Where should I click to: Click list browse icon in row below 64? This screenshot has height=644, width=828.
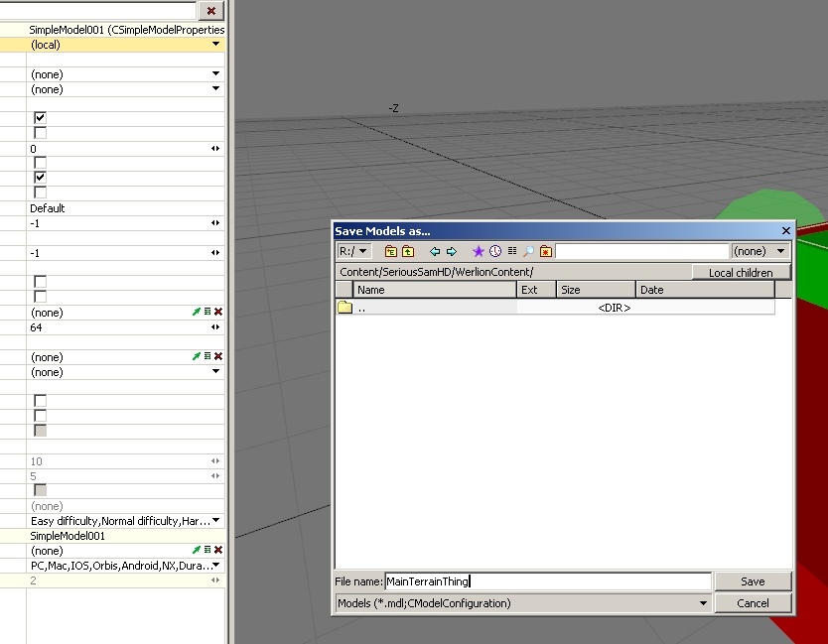point(207,356)
